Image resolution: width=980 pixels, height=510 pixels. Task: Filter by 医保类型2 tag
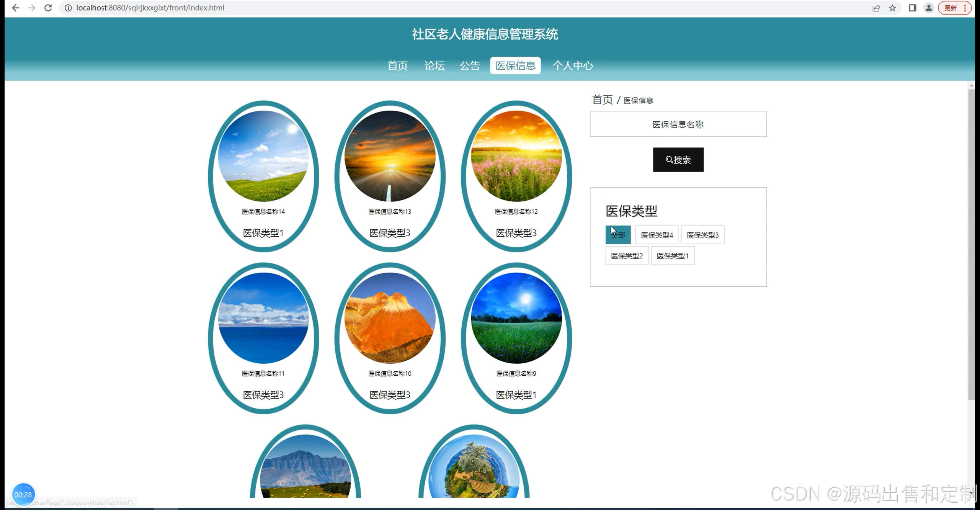point(627,256)
